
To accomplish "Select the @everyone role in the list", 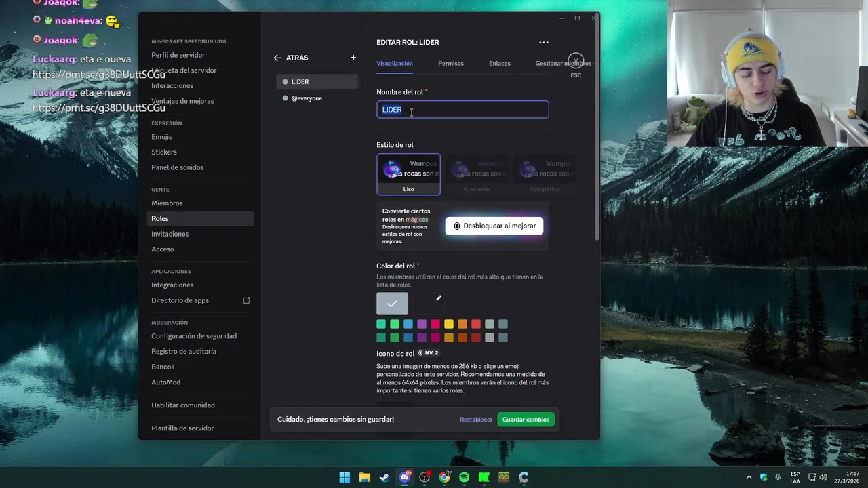I will (317, 98).
